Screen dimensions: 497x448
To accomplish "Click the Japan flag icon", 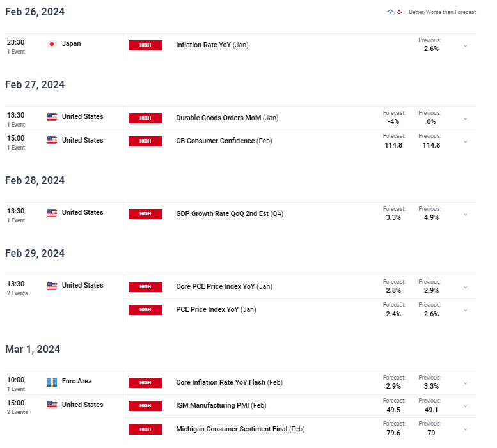I will (x=52, y=44).
